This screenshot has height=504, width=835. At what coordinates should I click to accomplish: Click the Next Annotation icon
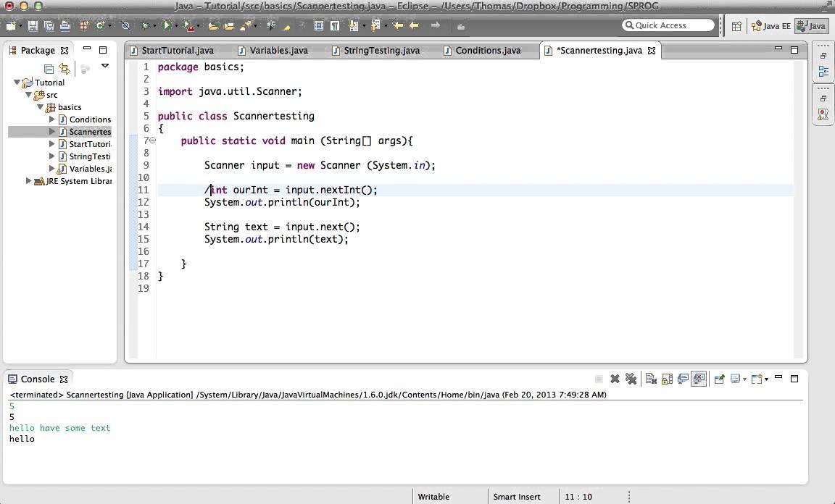(x=353, y=25)
